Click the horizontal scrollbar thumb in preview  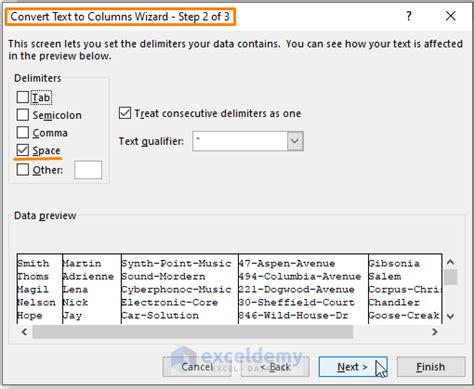point(193,332)
